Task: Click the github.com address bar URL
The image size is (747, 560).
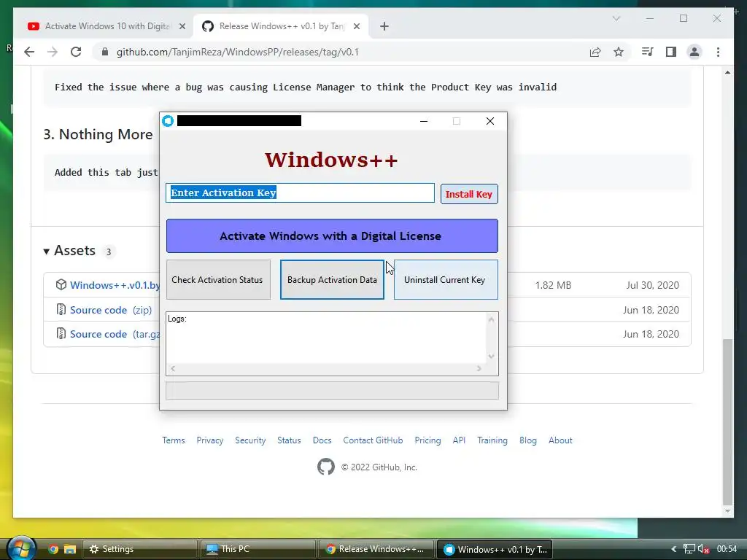Action: click(238, 52)
